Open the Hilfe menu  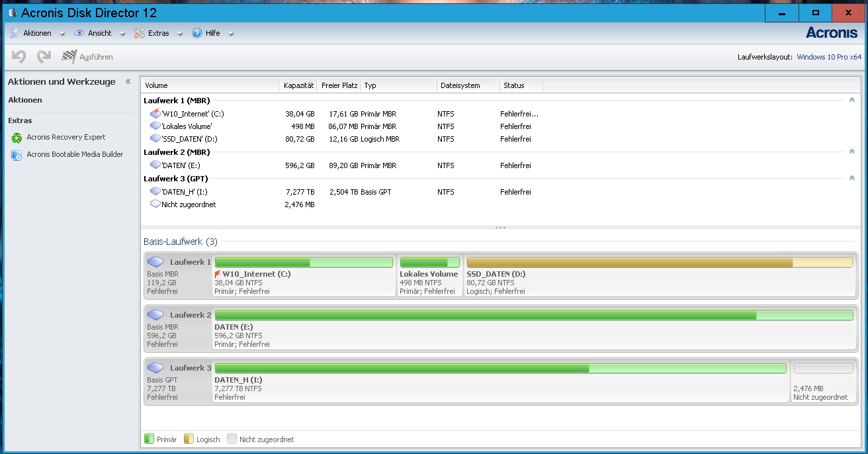pyautogui.click(x=213, y=33)
